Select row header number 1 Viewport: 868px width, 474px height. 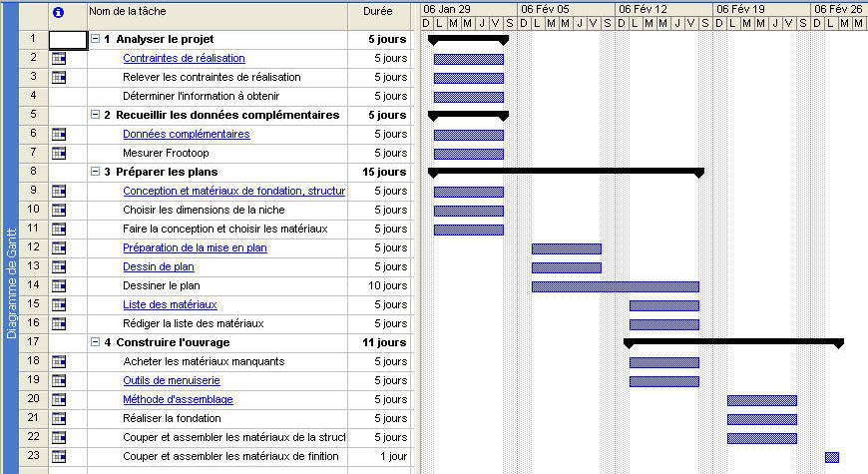33,39
